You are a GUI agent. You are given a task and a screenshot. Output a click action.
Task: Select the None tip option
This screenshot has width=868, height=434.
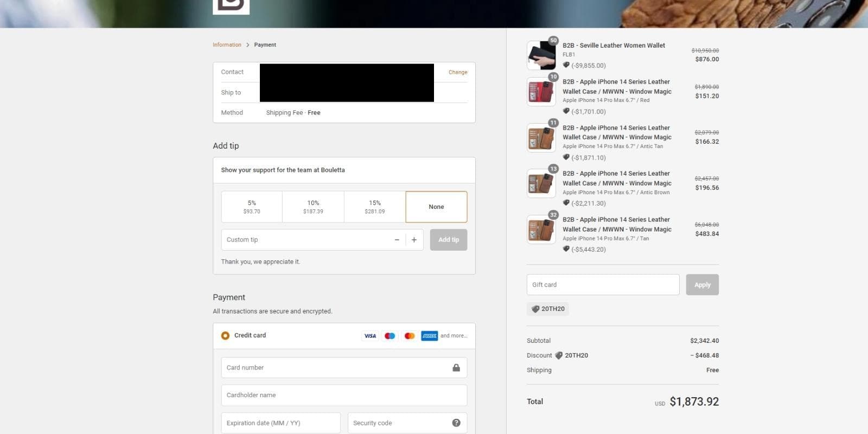click(436, 207)
